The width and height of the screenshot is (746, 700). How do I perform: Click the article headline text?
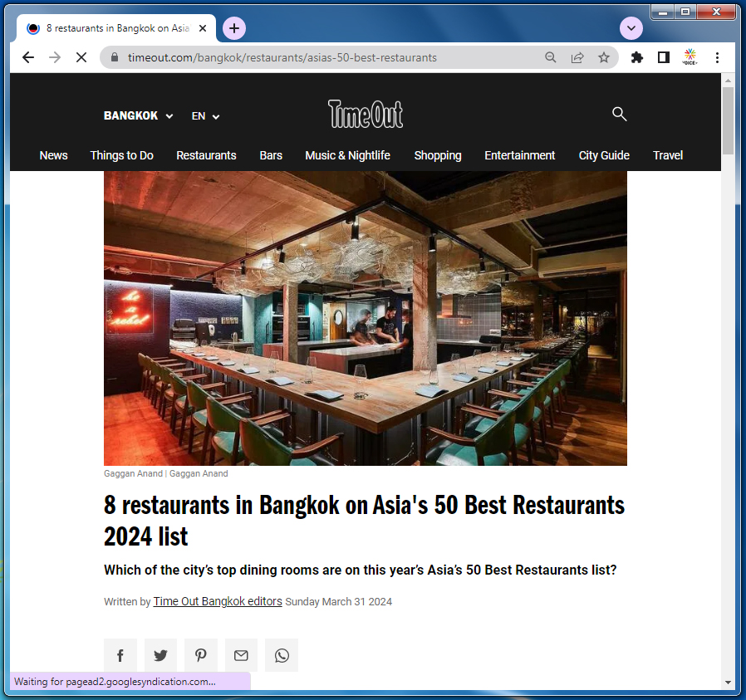coord(364,521)
